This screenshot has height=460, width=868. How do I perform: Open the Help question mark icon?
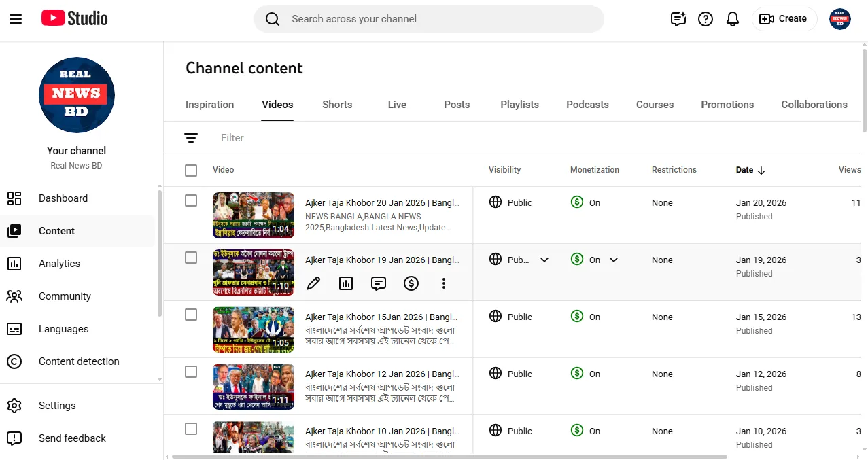click(x=706, y=19)
